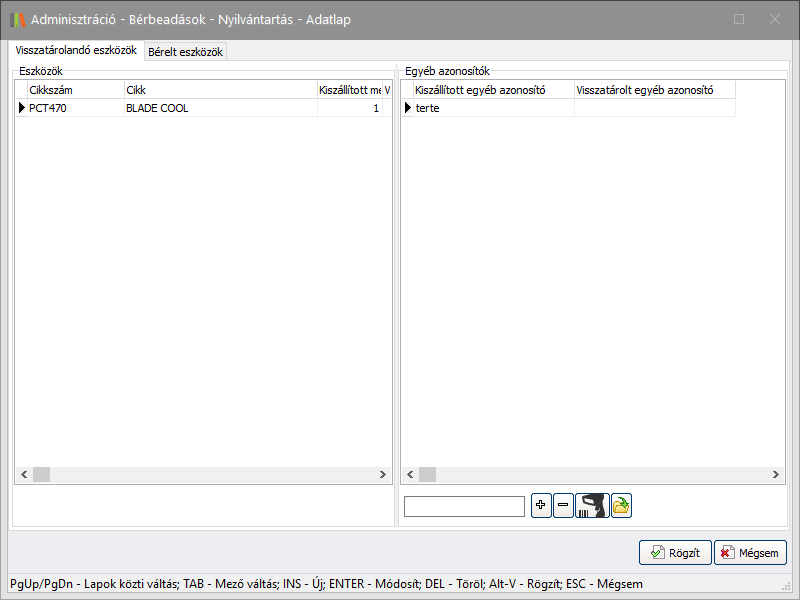Click Visszatárolt egyéb azonosító column header
The image size is (800, 600).
click(654, 90)
